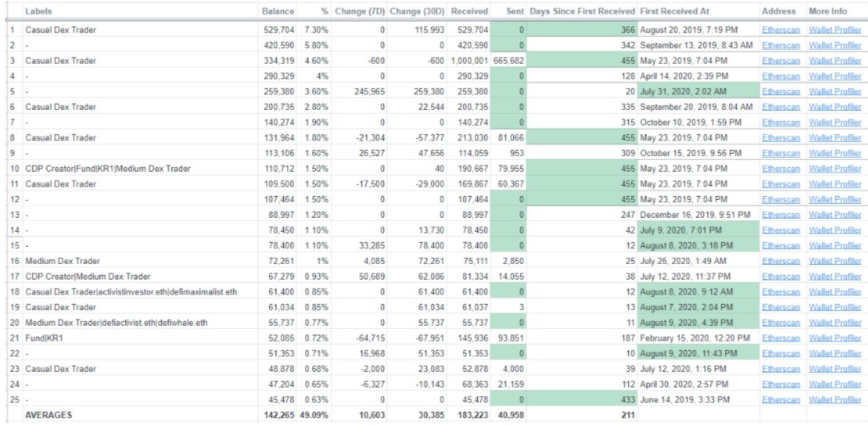This screenshot has height=425, width=868.
Task: Open Wallet Profiler link for row 1
Action: point(835,30)
